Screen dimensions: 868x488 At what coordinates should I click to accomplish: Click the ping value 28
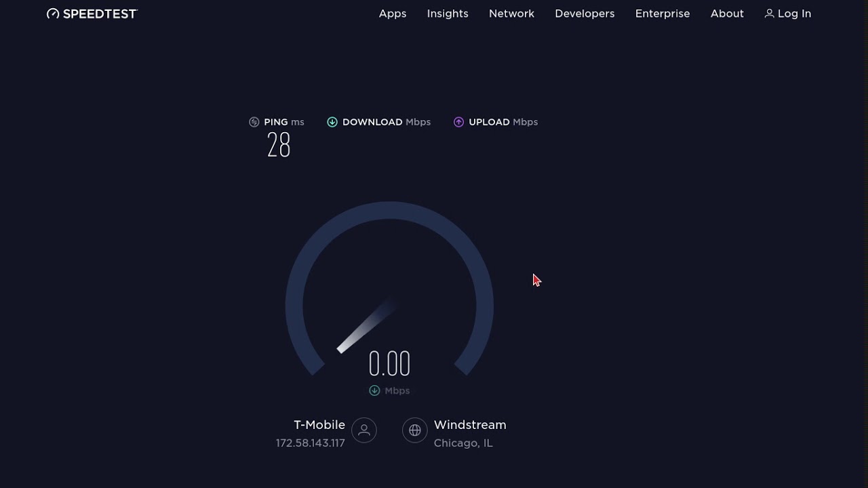pos(279,145)
